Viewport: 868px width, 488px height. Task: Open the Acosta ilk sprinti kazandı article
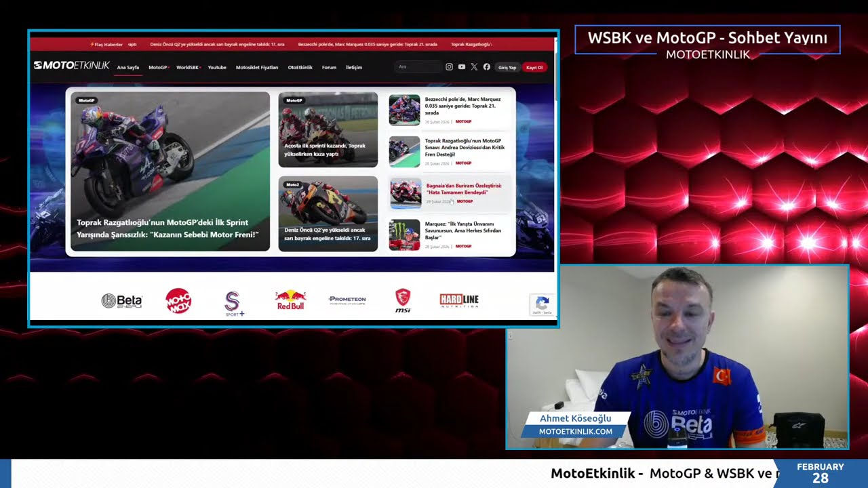click(325, 150)
